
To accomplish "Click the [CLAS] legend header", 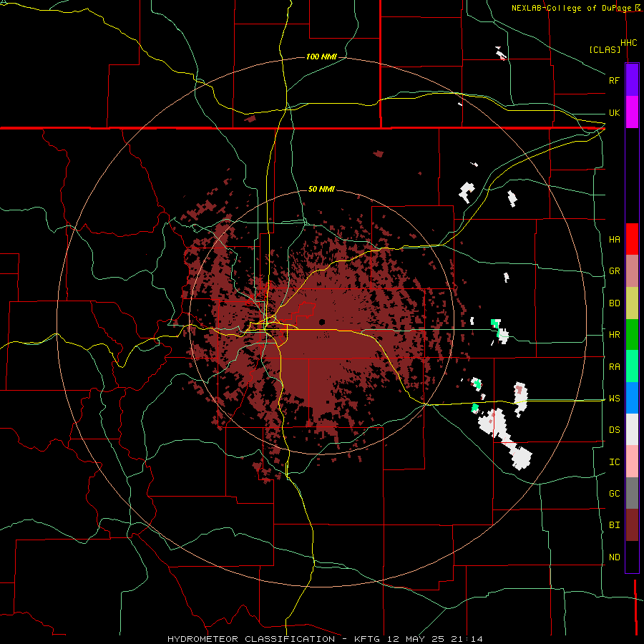I will 605,50.
